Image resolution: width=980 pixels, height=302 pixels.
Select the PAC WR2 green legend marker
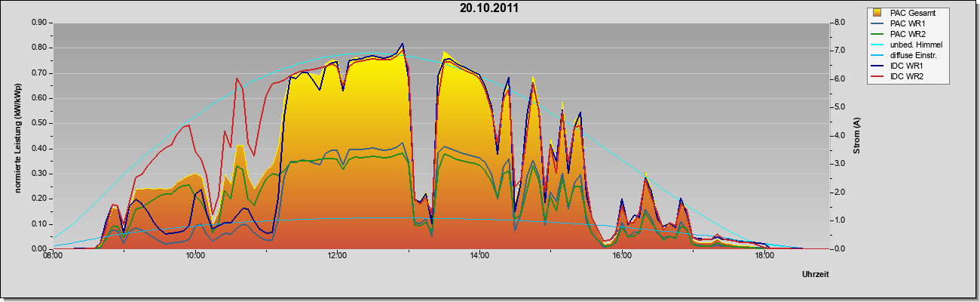878,34
